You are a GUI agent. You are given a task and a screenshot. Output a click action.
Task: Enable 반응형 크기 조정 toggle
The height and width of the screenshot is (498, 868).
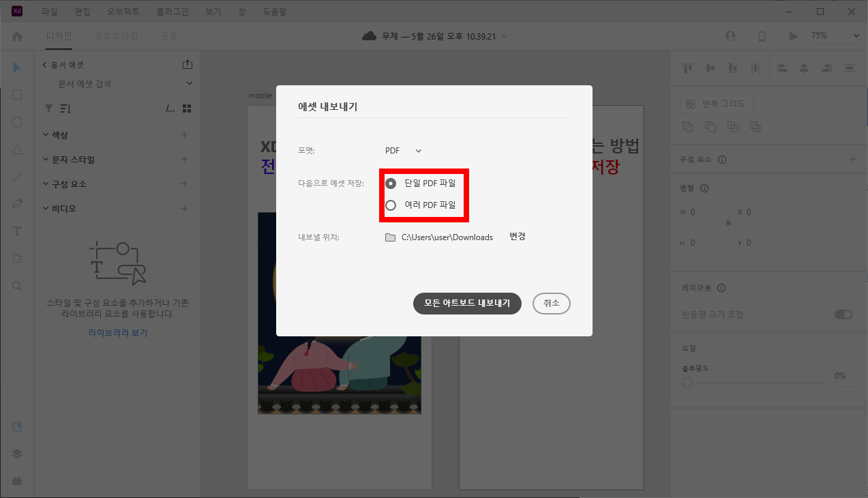point(843,314)
